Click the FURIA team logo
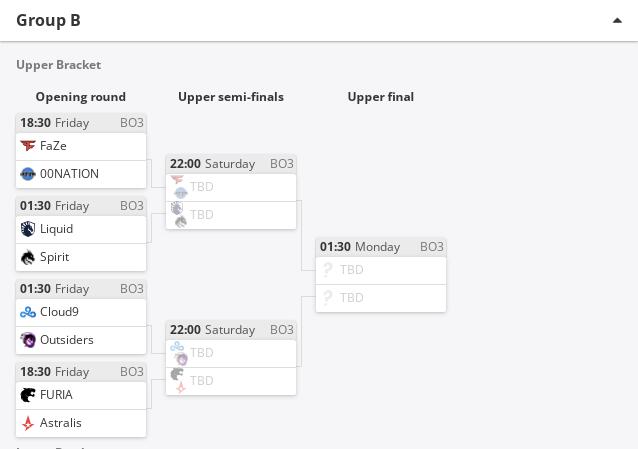Screen dimensions: 638x449 [28, 395]
